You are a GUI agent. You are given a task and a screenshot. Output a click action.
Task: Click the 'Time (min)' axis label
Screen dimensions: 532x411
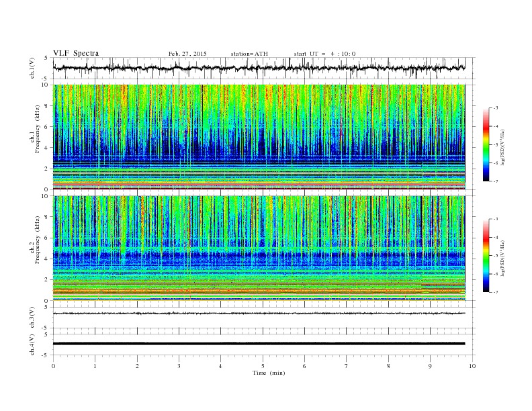[269, 373]
